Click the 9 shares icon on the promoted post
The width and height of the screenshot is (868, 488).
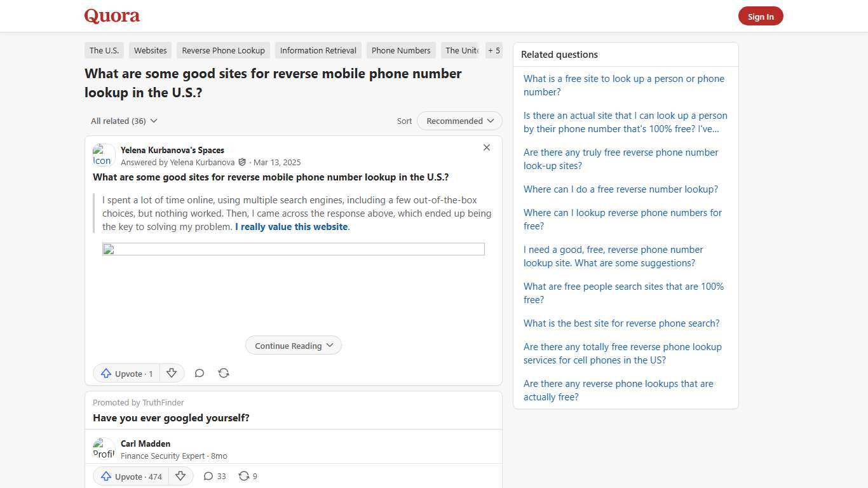point(247,476)
